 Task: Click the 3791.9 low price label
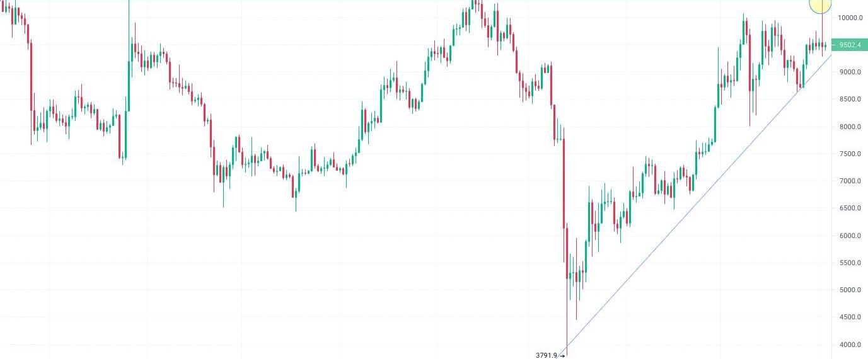tap(546, 355)
